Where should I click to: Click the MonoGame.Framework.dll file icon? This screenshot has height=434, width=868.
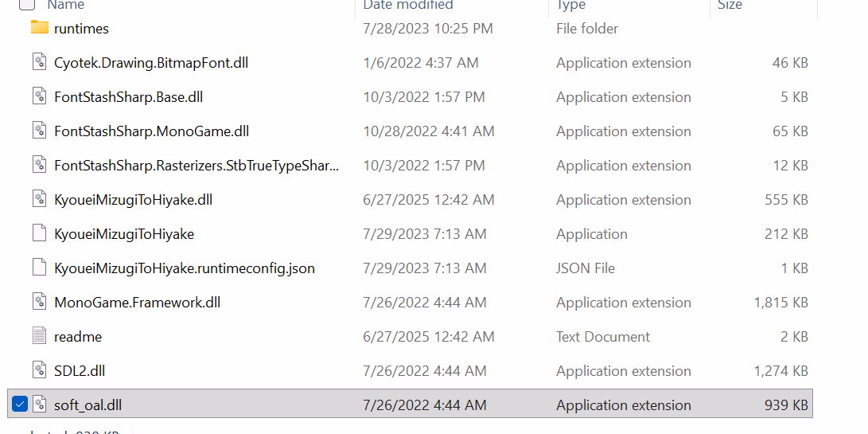point(39,302)
